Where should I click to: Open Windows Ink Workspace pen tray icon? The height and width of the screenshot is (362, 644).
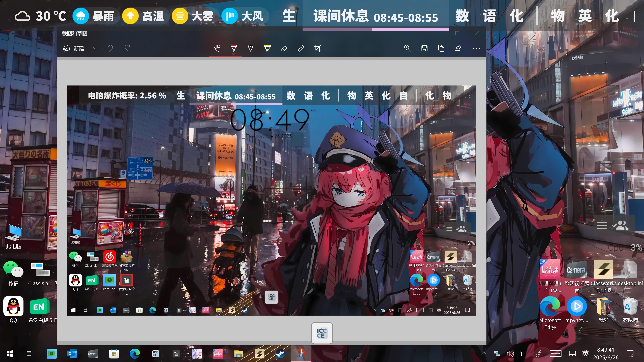pos(539,353)
